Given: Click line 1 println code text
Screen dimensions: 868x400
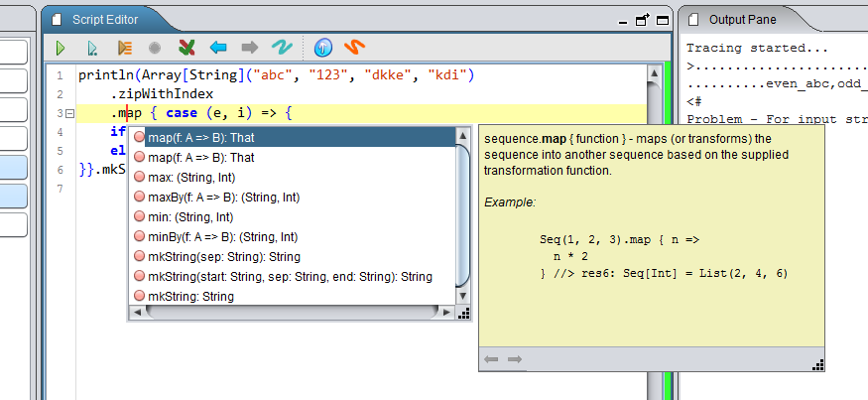Looking at the screenshot, I should tap(276, 75).
